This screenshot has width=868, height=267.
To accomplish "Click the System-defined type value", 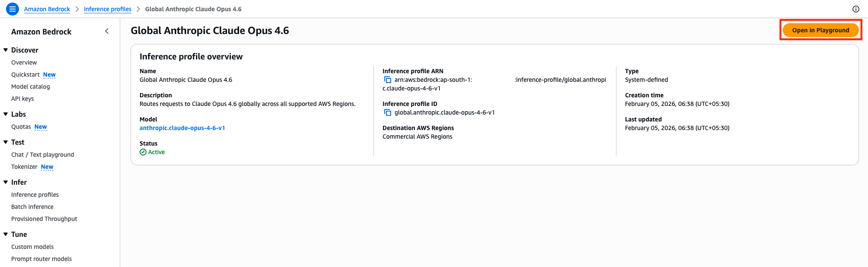I will pos(647,80).
